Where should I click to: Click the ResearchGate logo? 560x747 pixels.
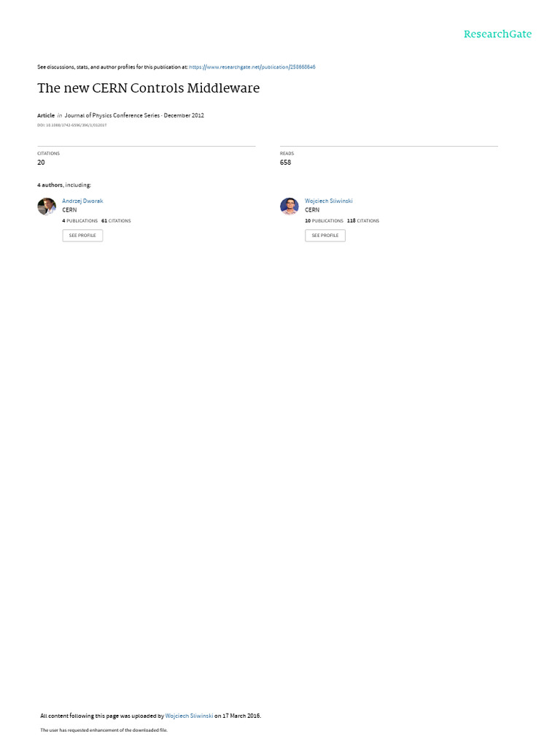coord(497,34)
